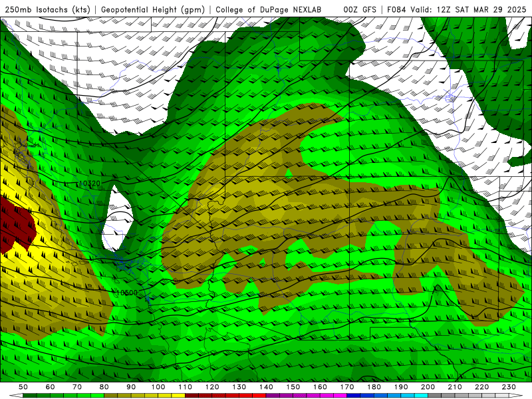This screenshot has width=532, height=399.
Task: Click the 170 value on the color scale
Action: click(347, 387)
